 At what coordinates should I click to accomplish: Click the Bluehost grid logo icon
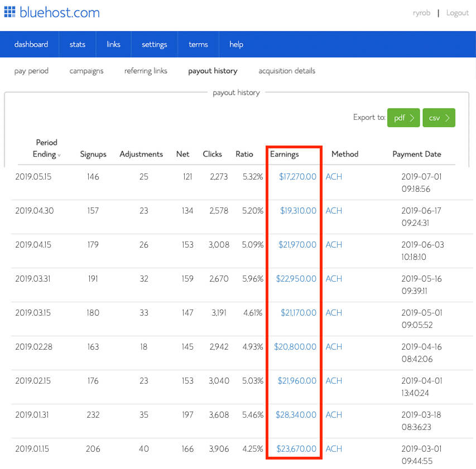[9, 12]
